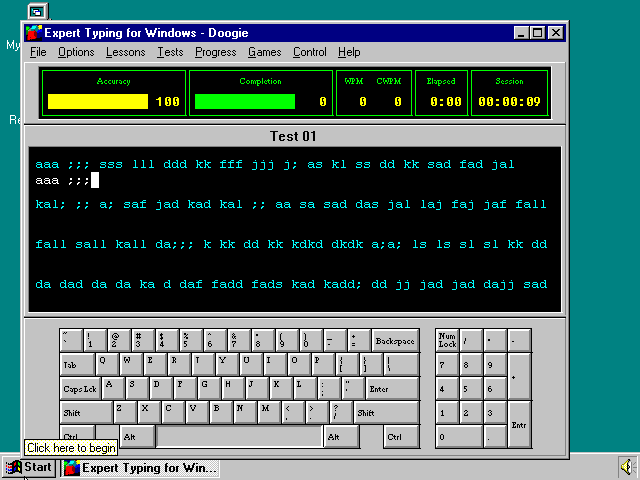640x480 pixels.
Task: Click the on-screen R key
Action: [x=179, y=364]
